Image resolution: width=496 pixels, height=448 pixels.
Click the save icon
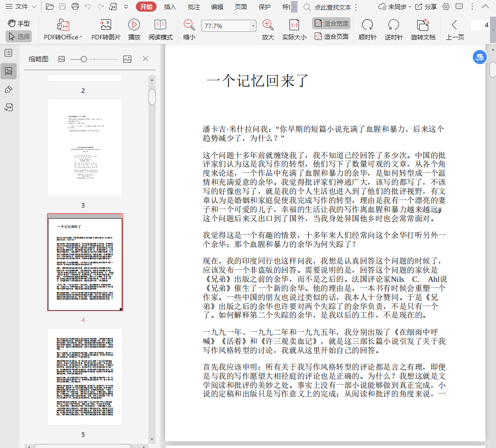pyautogui.click(x=62, y=7)
